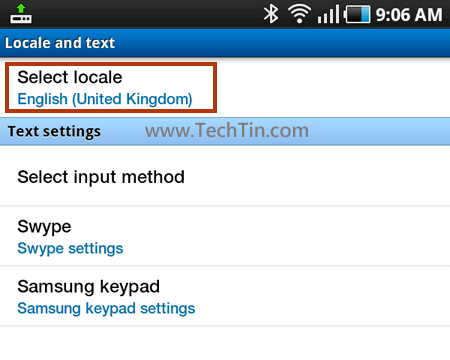
Task: Tap the Bluetooth status icon
Action: pos(271,14)
